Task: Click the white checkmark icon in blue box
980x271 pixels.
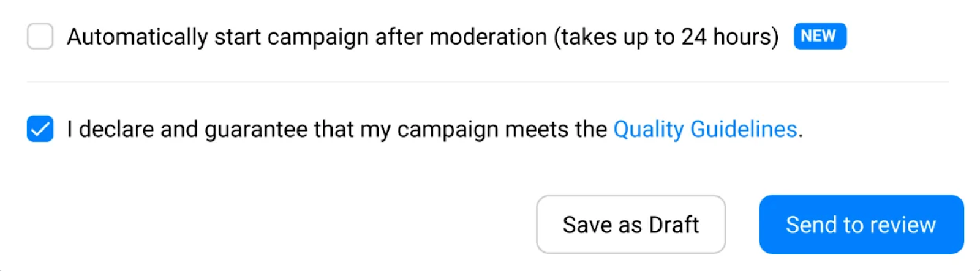Action: 40,129
